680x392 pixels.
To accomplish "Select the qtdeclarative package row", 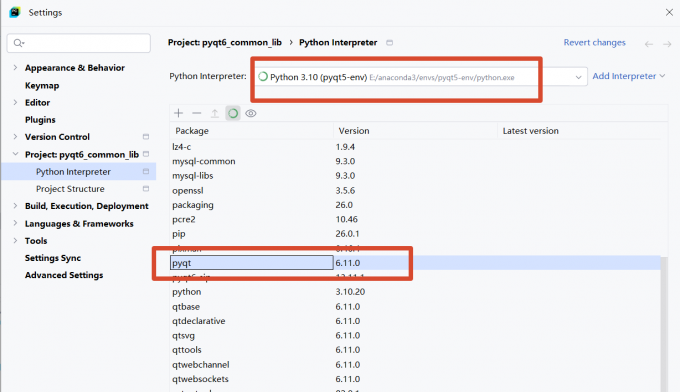I will click(x=415, y=321).
